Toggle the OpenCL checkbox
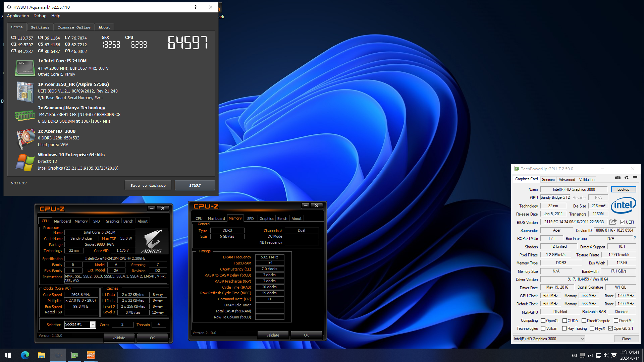644x362 pixels. pyautogui.click(x=543, y=321)
